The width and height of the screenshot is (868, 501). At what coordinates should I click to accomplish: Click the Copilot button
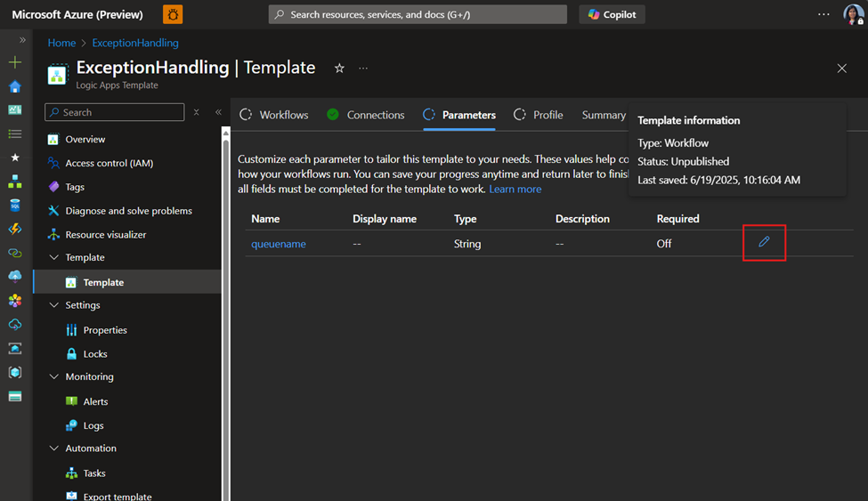(x=612, y=14)
